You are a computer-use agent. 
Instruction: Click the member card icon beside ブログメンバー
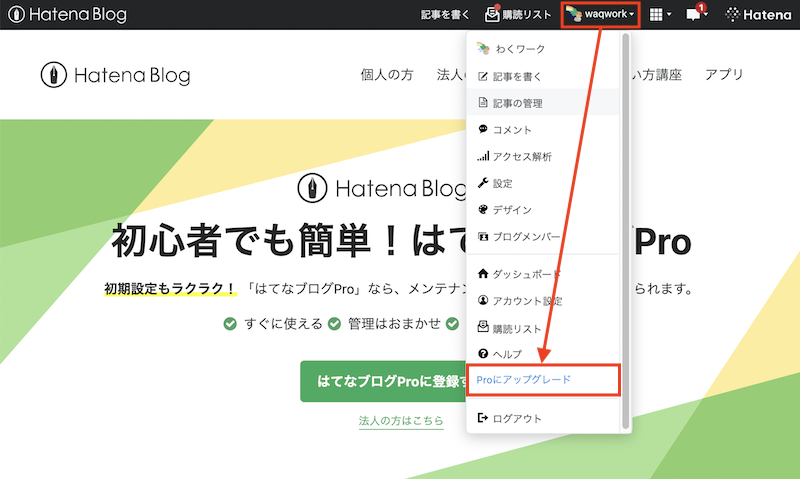coord(483,236)
